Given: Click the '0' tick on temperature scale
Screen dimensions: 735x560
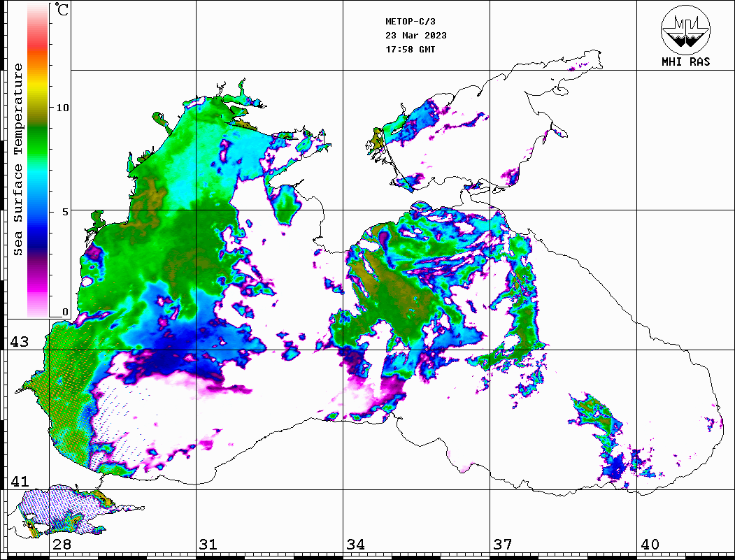Looking at the screenshot, I should point(65,312).
